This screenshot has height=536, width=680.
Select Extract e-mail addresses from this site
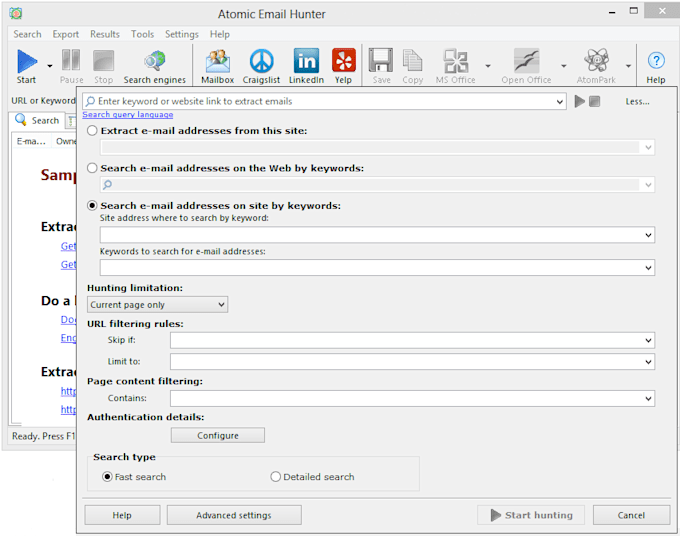pyautogui.click(x=92, y=131)
